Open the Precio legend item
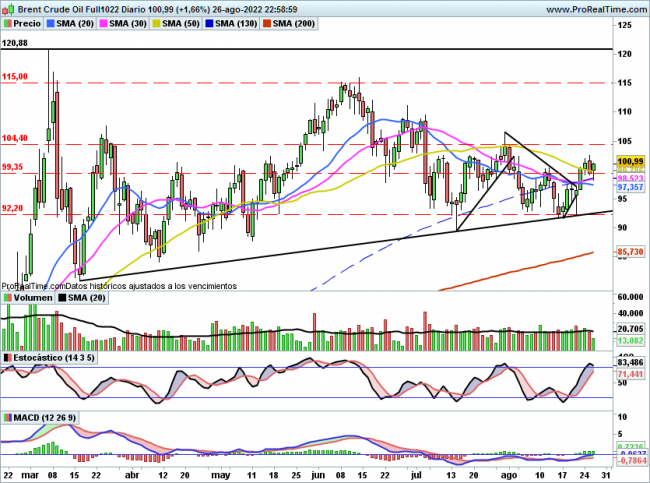The height and width of the screenshot is (483, 650). 29,21
